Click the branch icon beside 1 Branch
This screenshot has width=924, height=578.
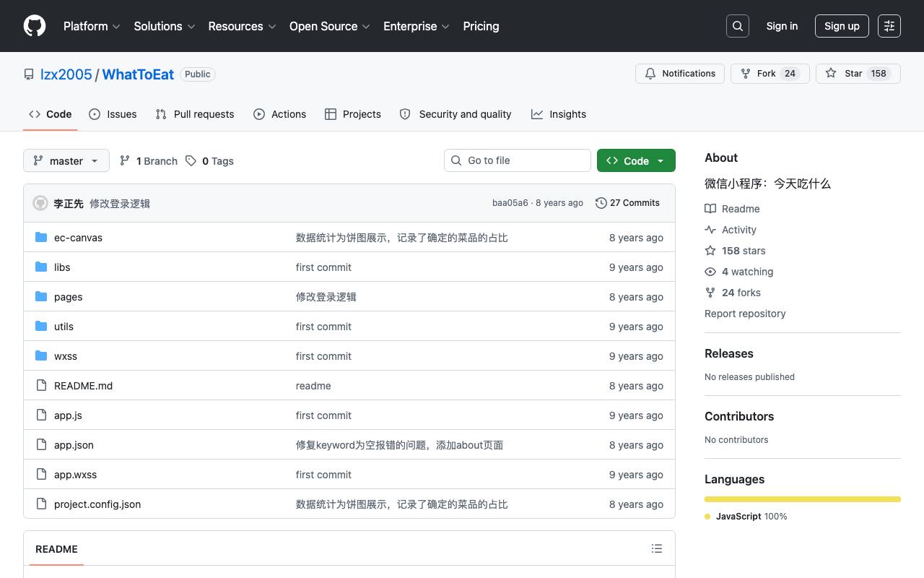[x=125, y=161]
